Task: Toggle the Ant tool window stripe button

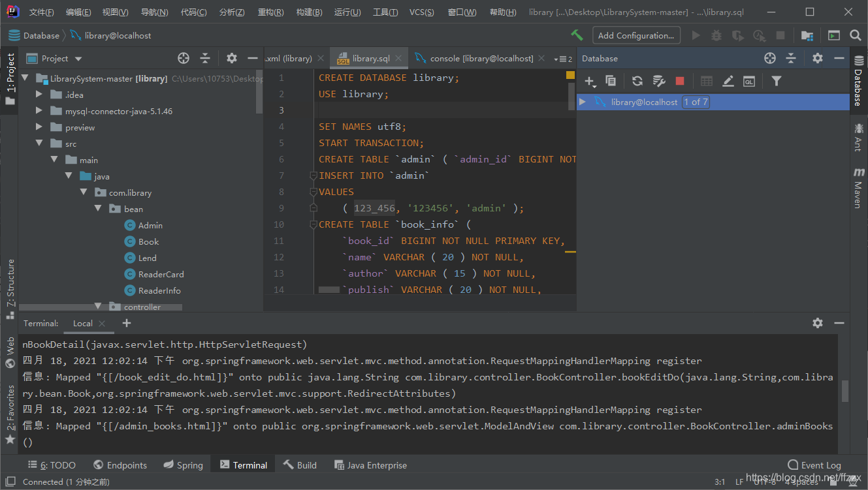Action: [858, 138]
